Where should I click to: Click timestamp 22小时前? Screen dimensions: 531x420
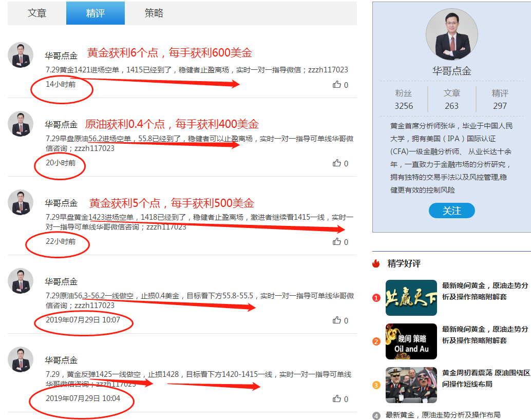point(61,241)
